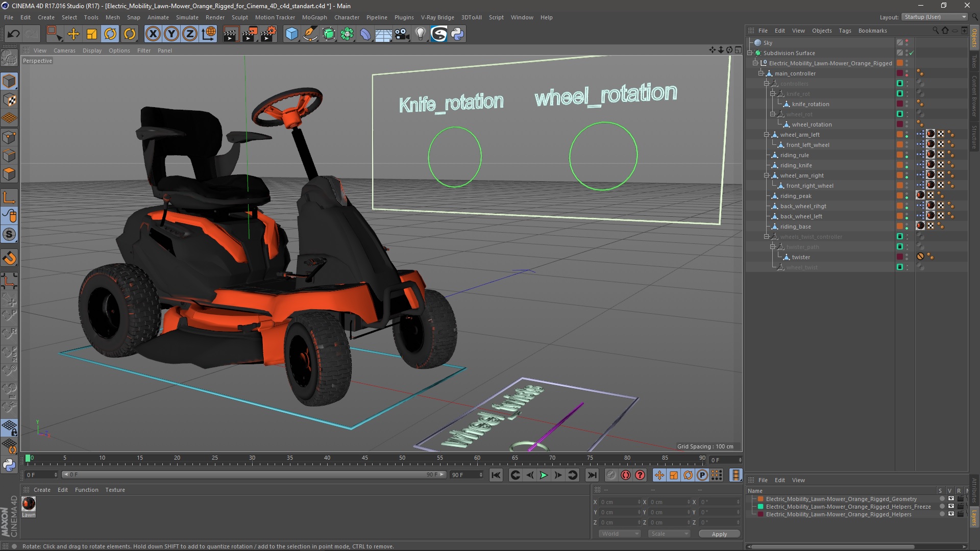Collapse wheels_twist_controller node

(767, 237)
